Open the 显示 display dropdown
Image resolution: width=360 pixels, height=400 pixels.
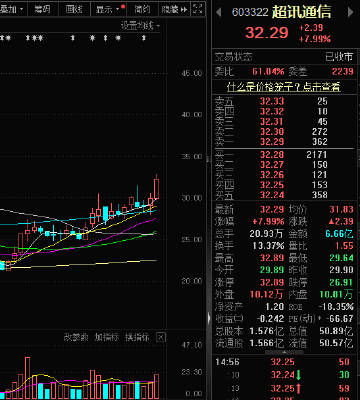pyautogui.click(x=108, y=9)
